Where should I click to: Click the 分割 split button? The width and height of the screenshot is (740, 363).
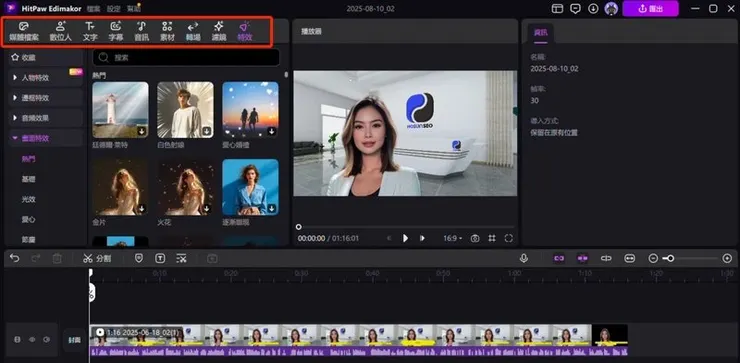(97, 258)
